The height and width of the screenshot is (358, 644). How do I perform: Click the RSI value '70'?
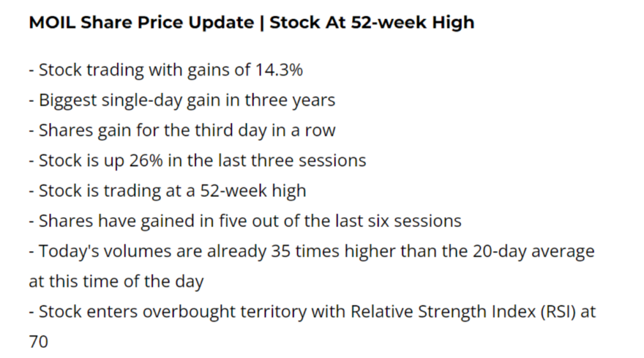[x=38, y=342]
